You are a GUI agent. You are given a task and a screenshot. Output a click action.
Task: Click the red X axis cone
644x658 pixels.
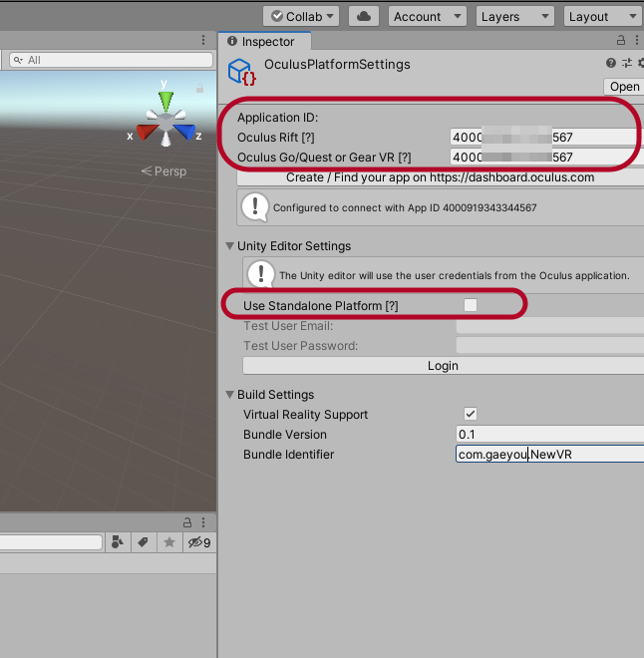(147, 133)
